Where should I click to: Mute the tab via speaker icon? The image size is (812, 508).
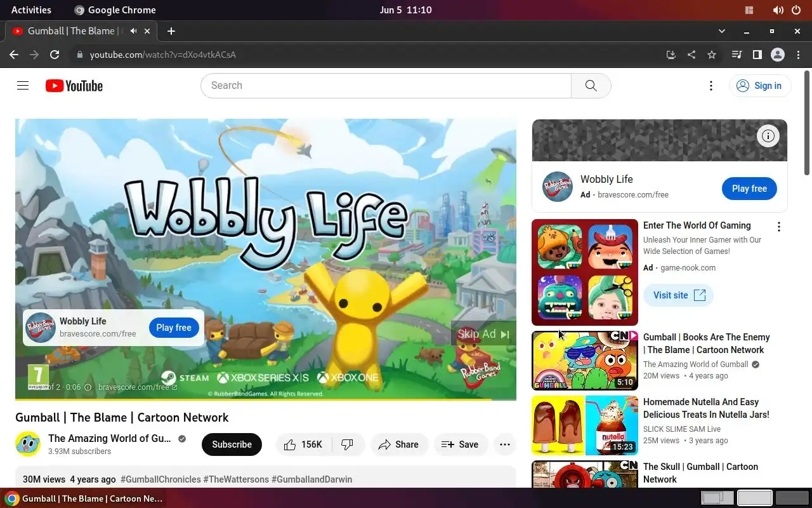133,30
